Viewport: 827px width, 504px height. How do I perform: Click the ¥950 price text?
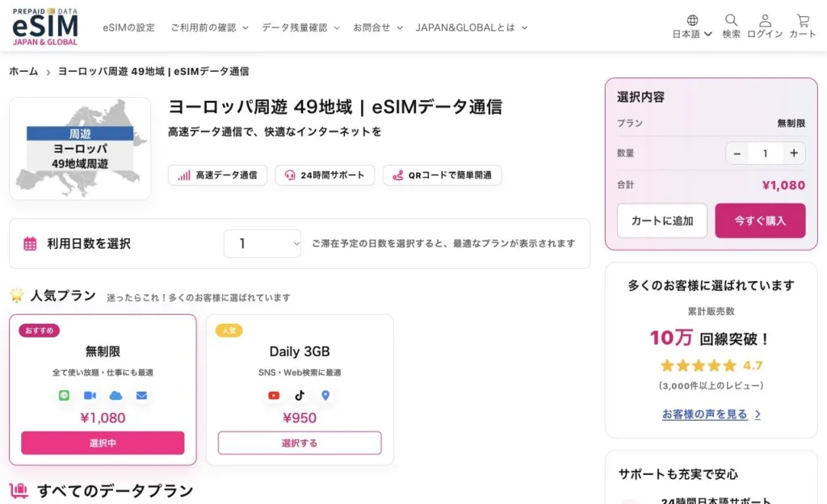(x=300, y=418)
